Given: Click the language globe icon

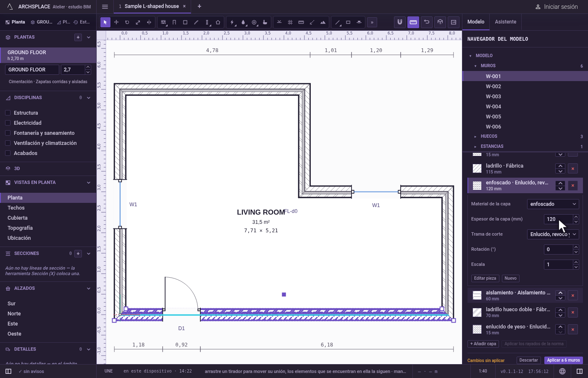Looking at the screenshot, I should tap(562, 371).
